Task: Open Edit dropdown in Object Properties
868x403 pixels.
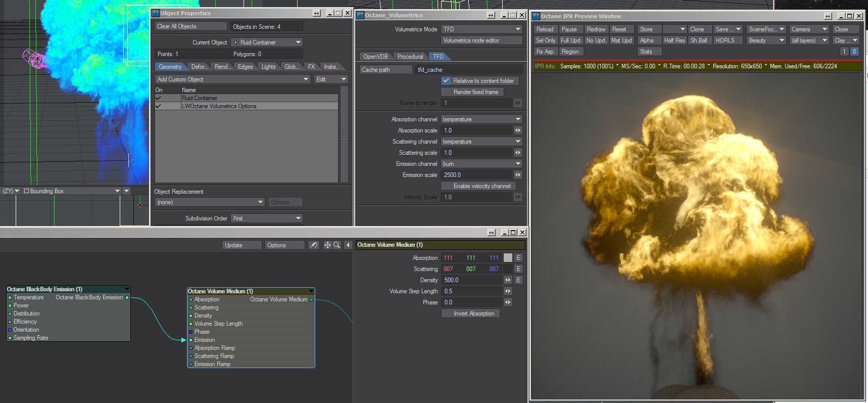Action: pyautogui.click(x=331, y=79)
